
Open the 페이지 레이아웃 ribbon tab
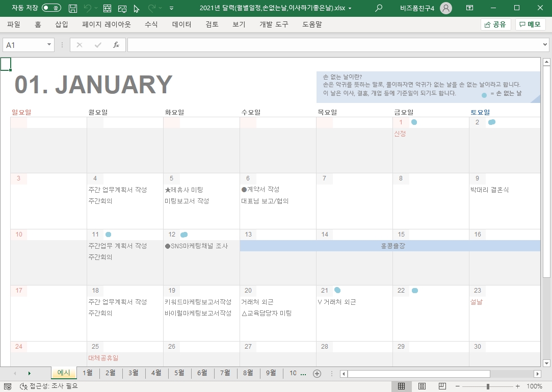pos(107,24)
